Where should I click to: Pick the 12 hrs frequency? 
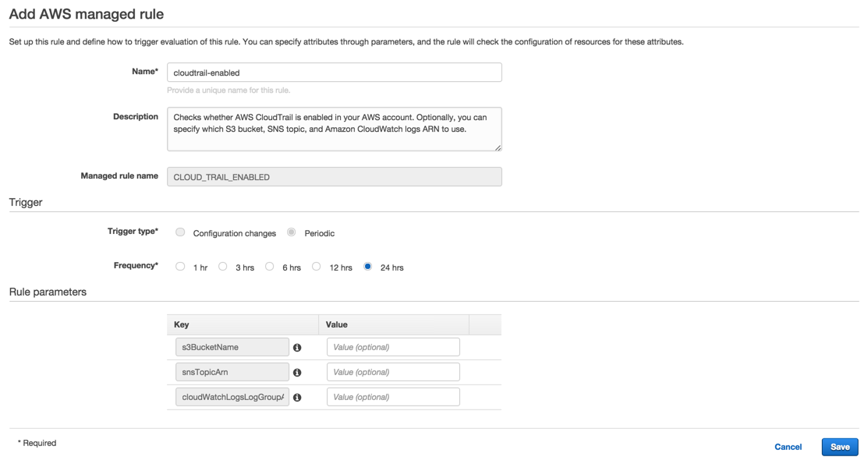[x=316, y=266]
